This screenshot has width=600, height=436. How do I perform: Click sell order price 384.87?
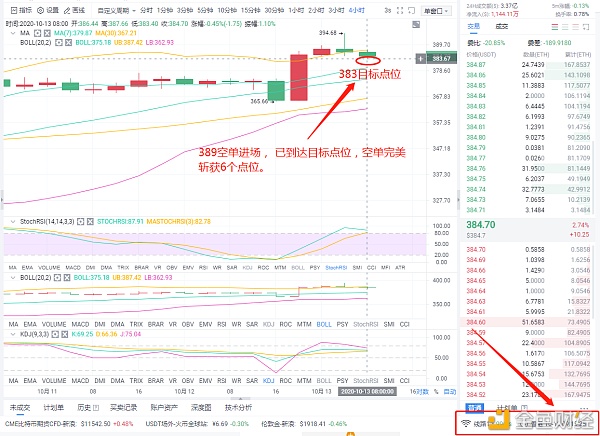pos(474,65)
